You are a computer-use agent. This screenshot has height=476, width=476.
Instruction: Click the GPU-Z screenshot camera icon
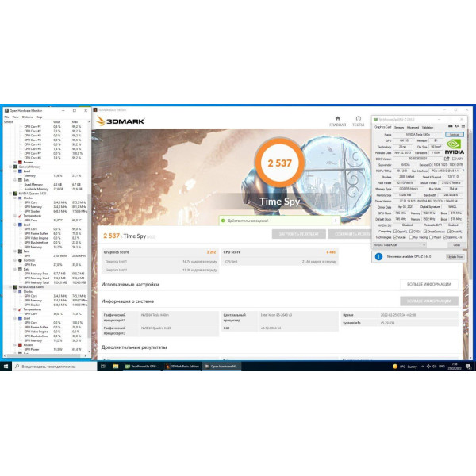click(450, 126)
